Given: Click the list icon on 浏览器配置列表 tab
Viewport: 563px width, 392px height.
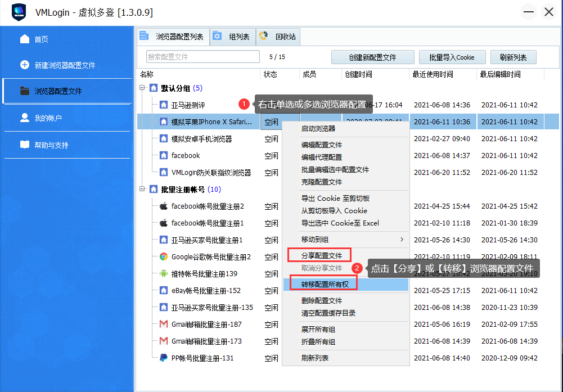Looking at the screenshot, I should [x=145, y=36].
